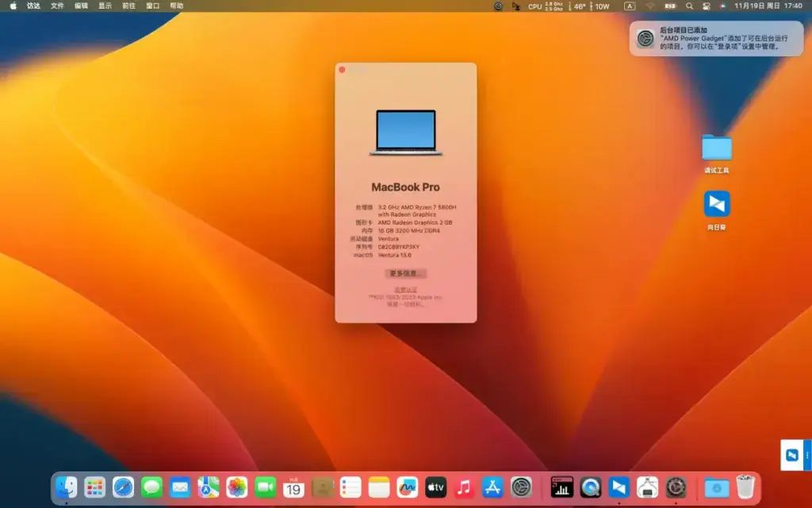Open the 向日葵 desktop shortcut
The height and width of the screenshot is (508, 812).
click(717, 210)
